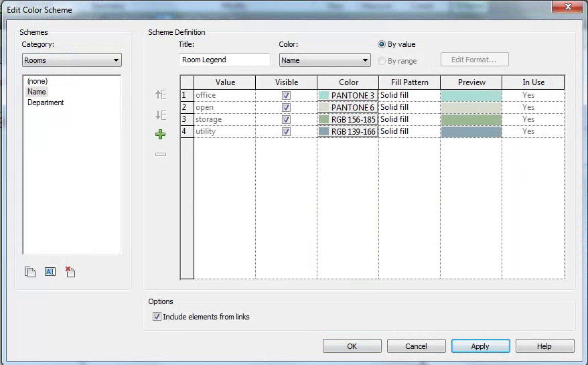
Task: Click the Title field containing Room Legend
Action: (x=224, y=60)
